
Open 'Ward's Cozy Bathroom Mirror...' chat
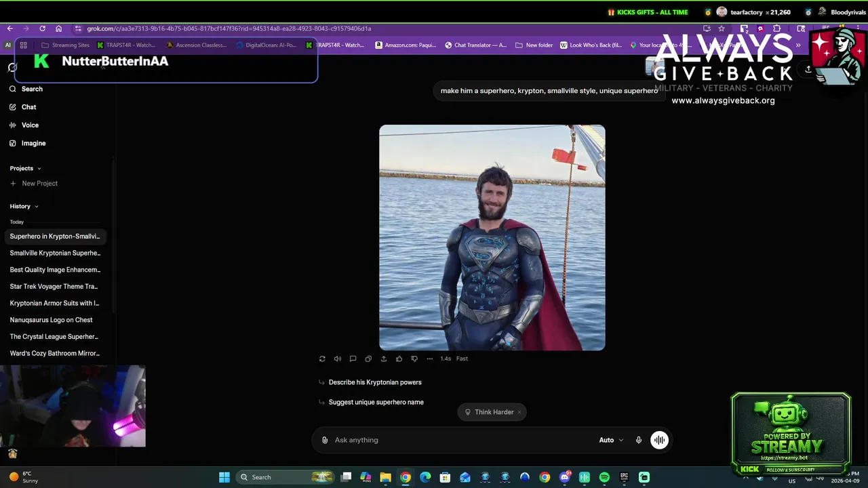55,353
